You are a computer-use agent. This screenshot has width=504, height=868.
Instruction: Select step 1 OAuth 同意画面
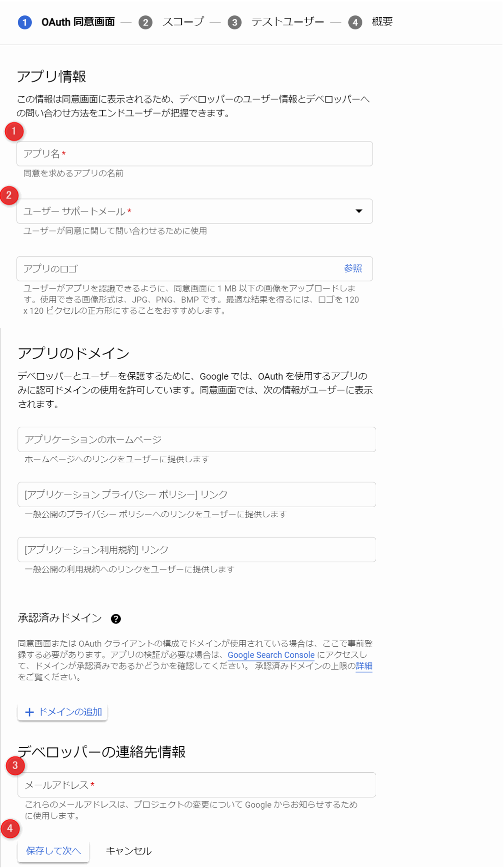pos(66,22)
